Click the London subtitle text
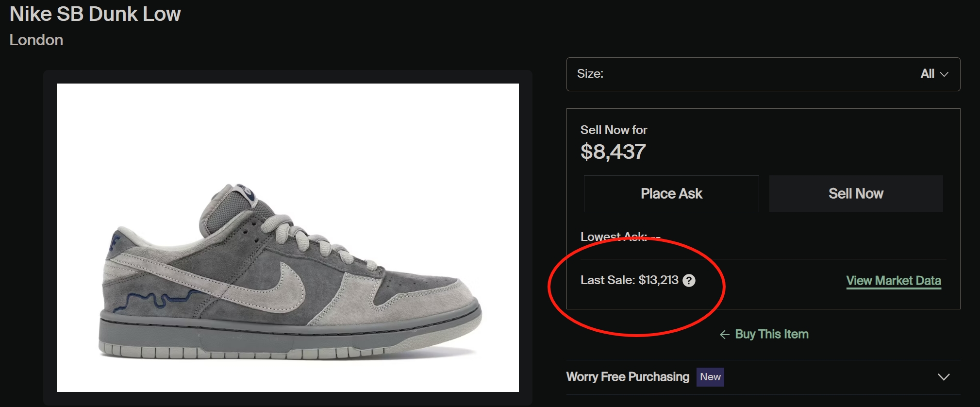Screen dimensions: 980x407 [36, 40]
